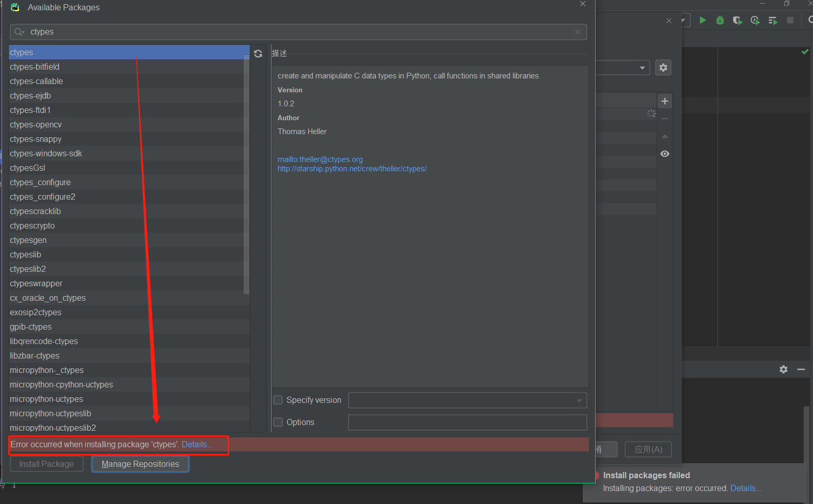Clear the ctypes search text with X icon
813x504 pixels.
(578, 32)
